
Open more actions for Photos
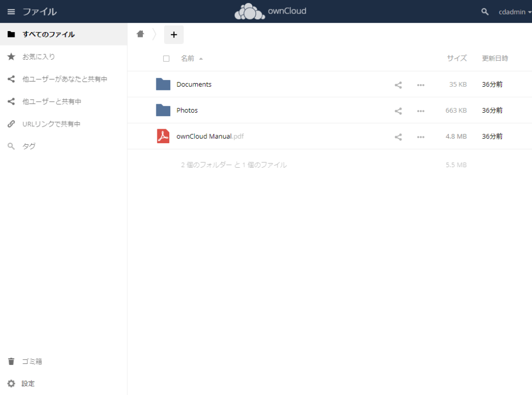pos(421,111)
